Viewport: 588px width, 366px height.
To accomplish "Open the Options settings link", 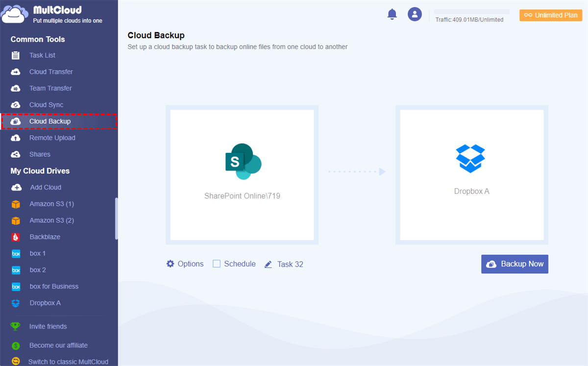I will [191, 264].
